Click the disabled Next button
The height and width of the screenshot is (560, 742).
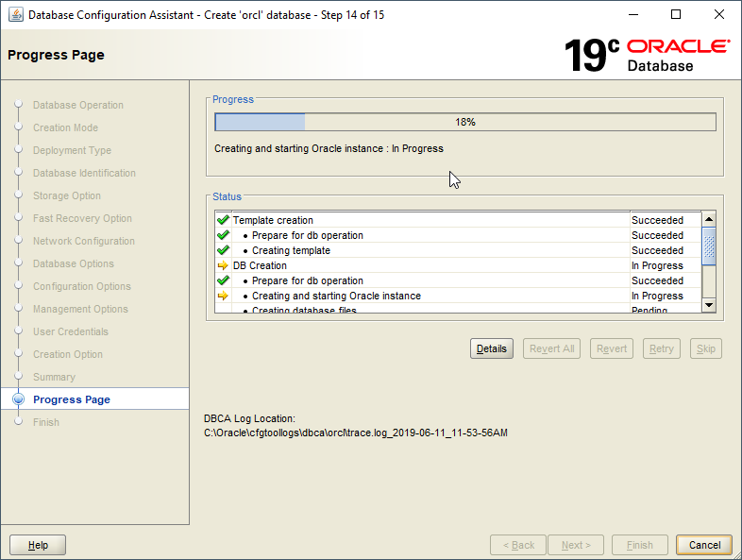point(576,545)
